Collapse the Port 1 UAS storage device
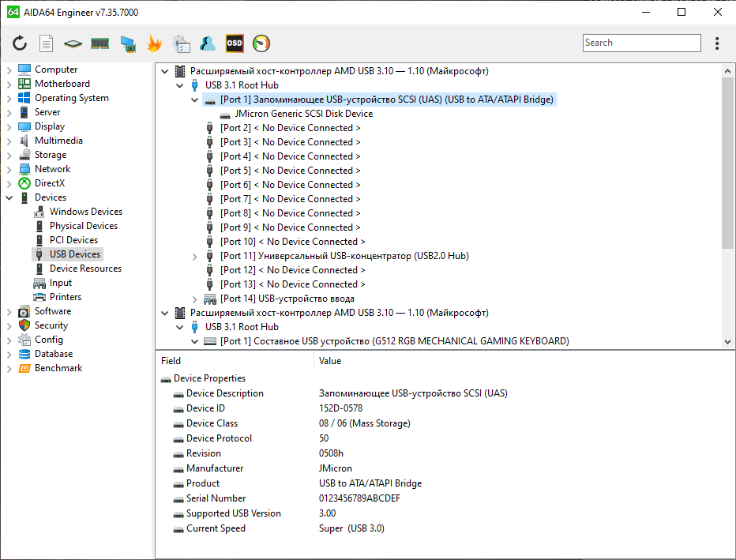Screen dimensions: 736x560 [x=194, y=100]
